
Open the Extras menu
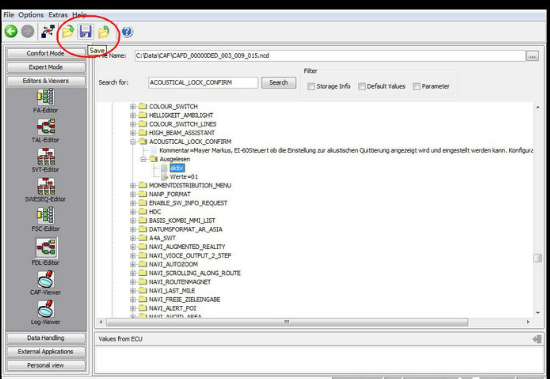pyautogui.click(x=58, y=15)
